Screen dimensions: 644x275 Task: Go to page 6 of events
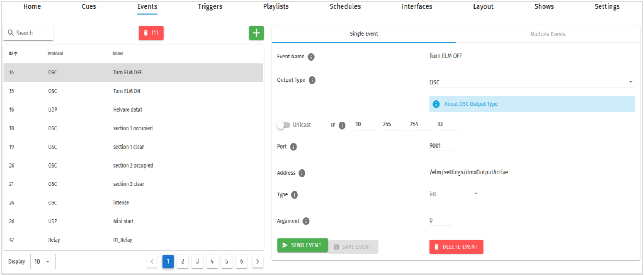point(242,261)
